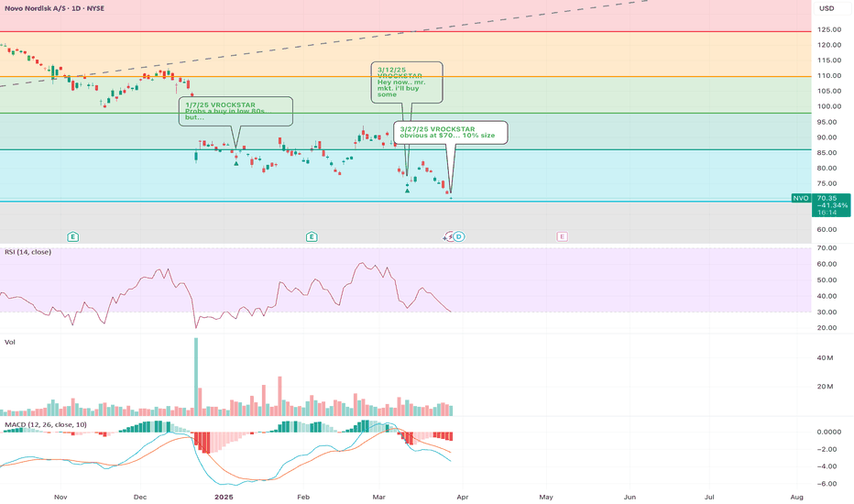Select the 3/12/25 VROCKSTAR callout note

coord(407,82)
